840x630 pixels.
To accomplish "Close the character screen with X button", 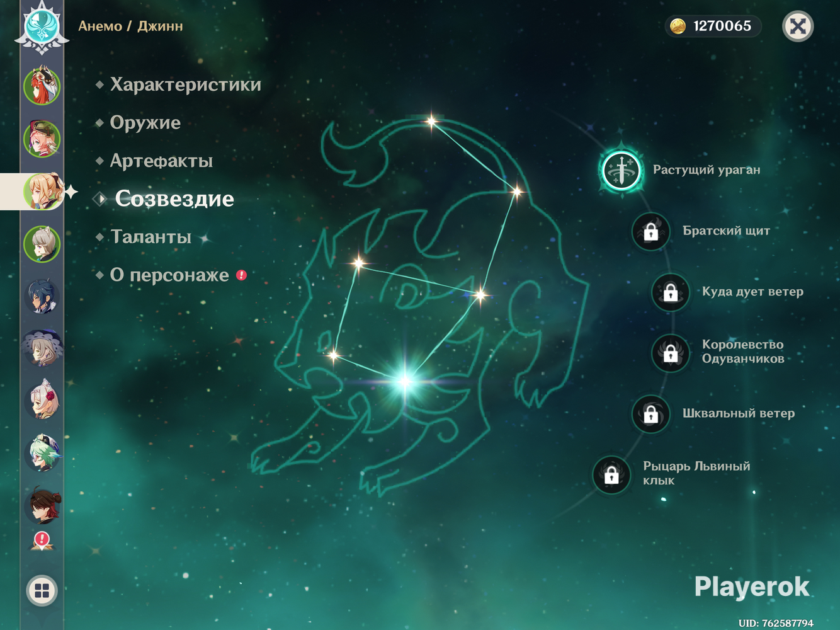I will [x=798, y=26].
